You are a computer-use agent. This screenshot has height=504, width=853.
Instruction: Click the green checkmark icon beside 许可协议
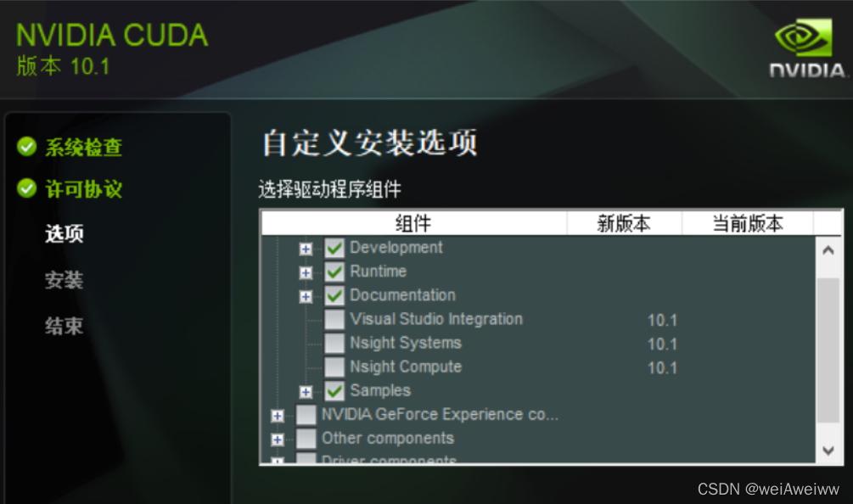pyautogui.click(x=26, y=188)
